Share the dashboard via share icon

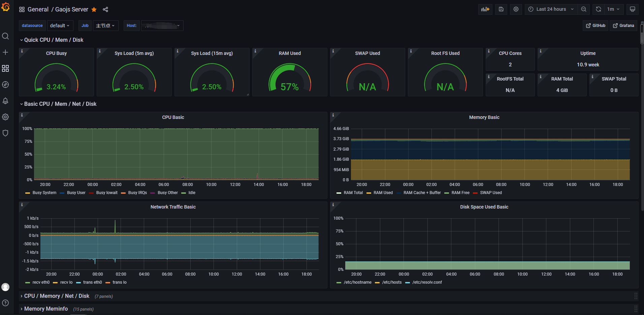[x=105, y=9]
